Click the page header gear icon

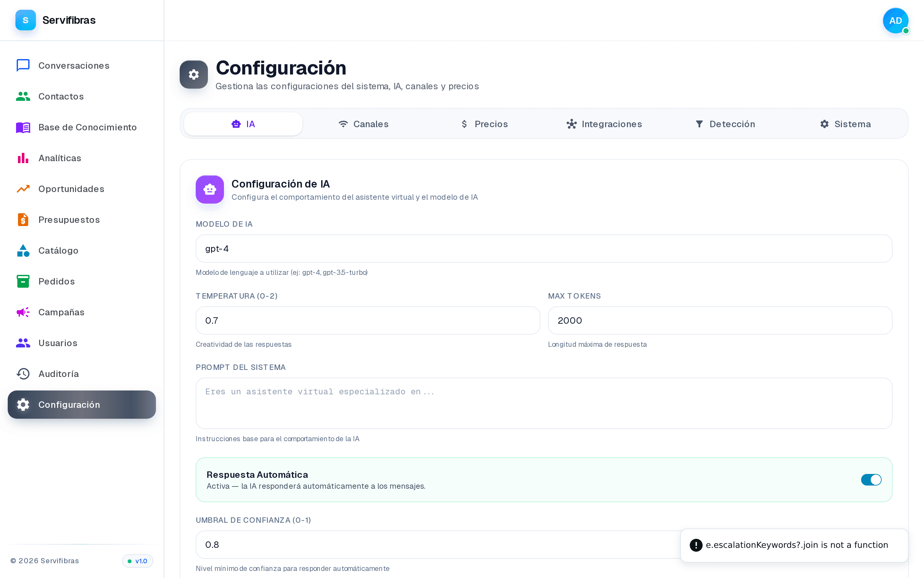point(193,74)
